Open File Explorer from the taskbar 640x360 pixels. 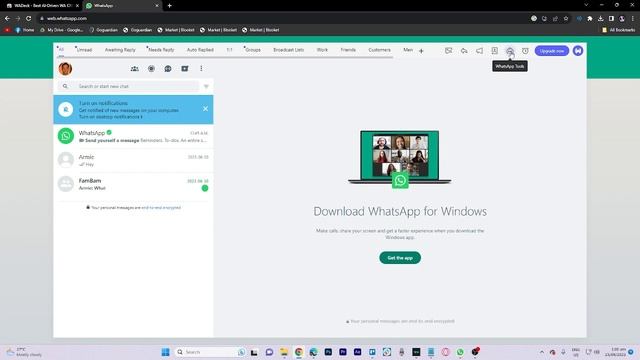tap(284, 352)
